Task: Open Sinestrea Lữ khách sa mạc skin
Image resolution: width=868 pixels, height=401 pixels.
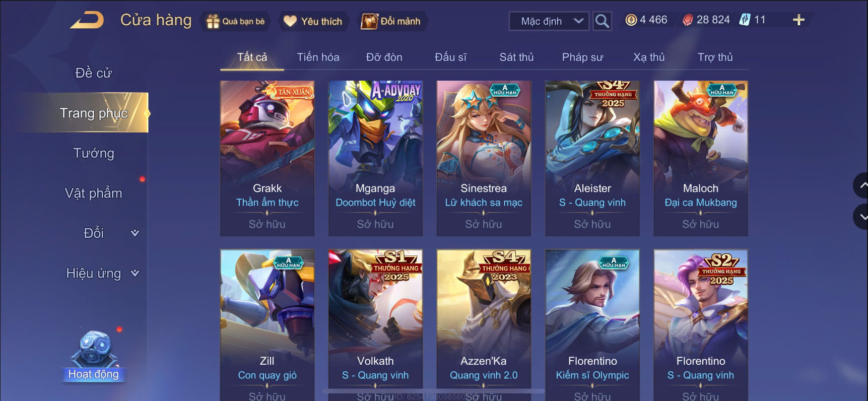Action: [484, 158]
